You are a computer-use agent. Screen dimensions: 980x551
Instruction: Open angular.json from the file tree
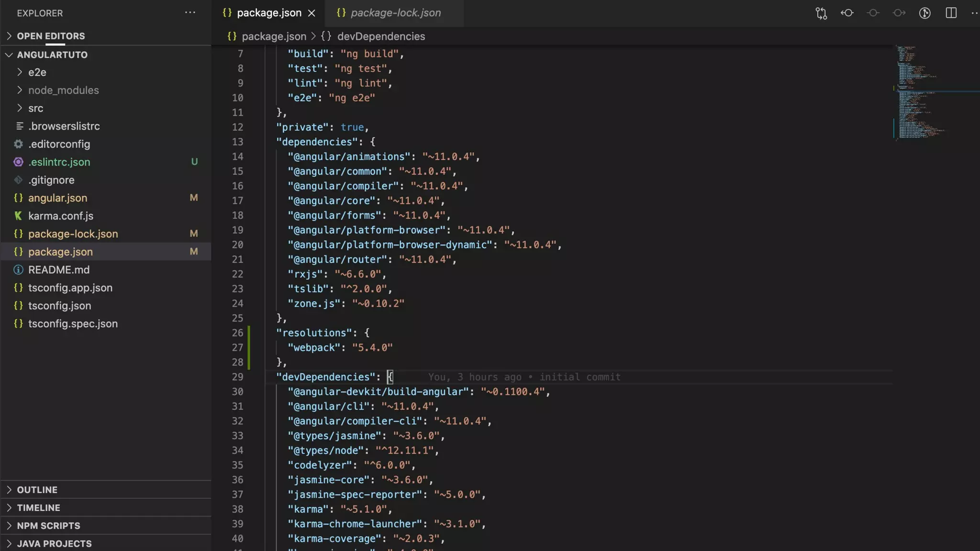pyautogui.click(x=57, y=198)
